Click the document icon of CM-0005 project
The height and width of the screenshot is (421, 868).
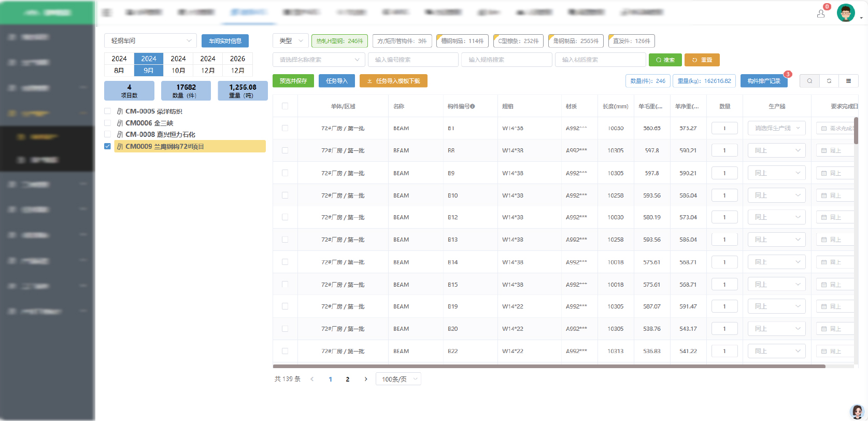click(x=120, y=111)
